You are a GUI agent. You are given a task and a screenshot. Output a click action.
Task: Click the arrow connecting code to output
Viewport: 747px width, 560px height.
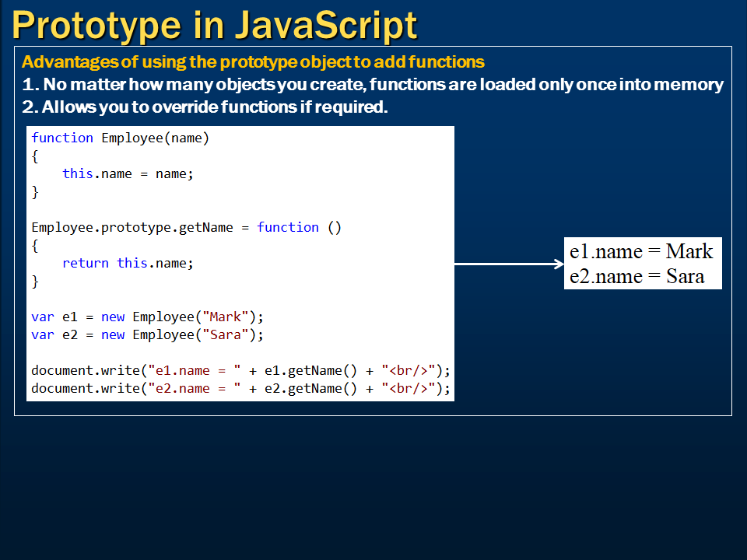click(506, 265)
